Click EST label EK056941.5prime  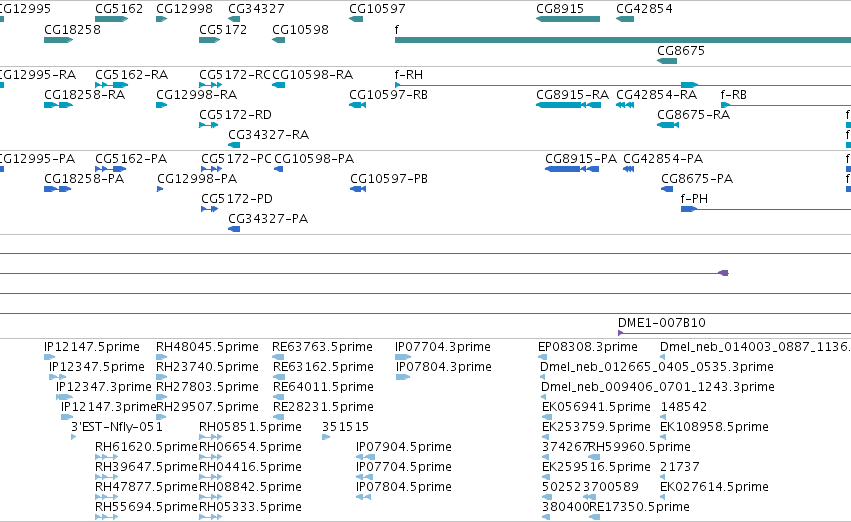(596, 407)
